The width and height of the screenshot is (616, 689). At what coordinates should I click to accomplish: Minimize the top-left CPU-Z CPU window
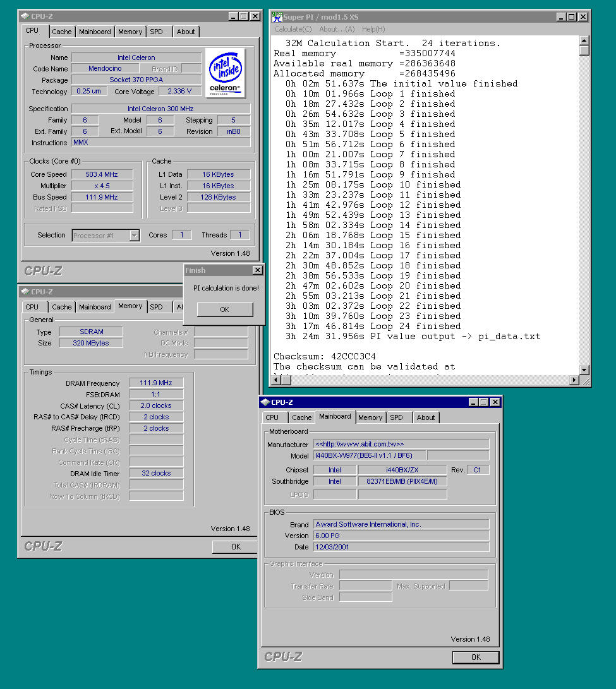pos(234,16)
